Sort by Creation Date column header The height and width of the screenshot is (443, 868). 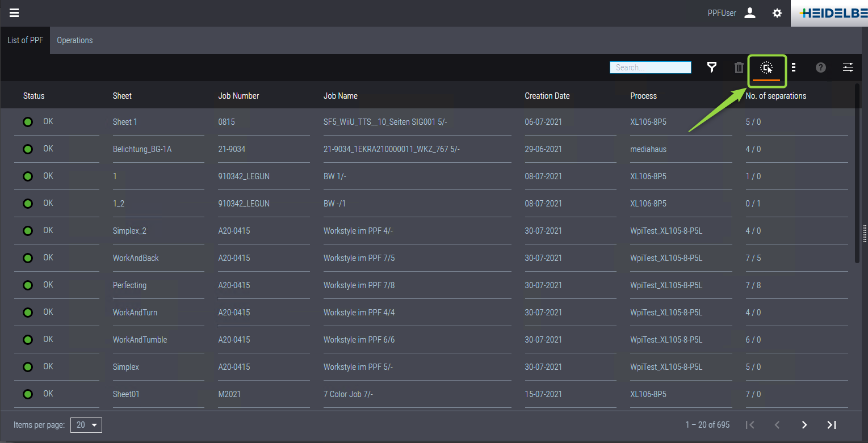click(547, 96)
